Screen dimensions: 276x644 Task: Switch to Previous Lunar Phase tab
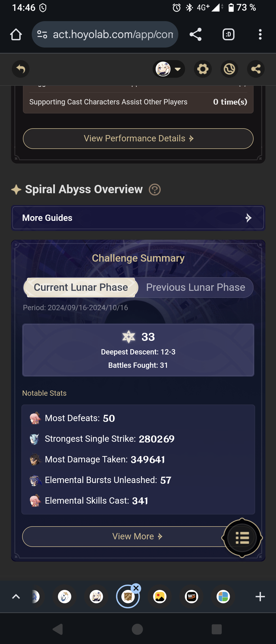pyautogui.click(x=195, y=288)
